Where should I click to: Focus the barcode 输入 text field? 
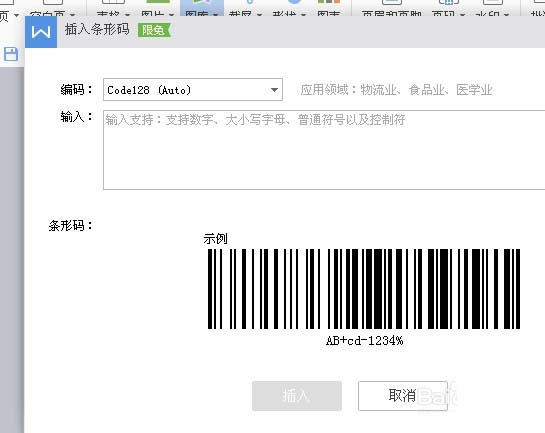coord(324,150)
